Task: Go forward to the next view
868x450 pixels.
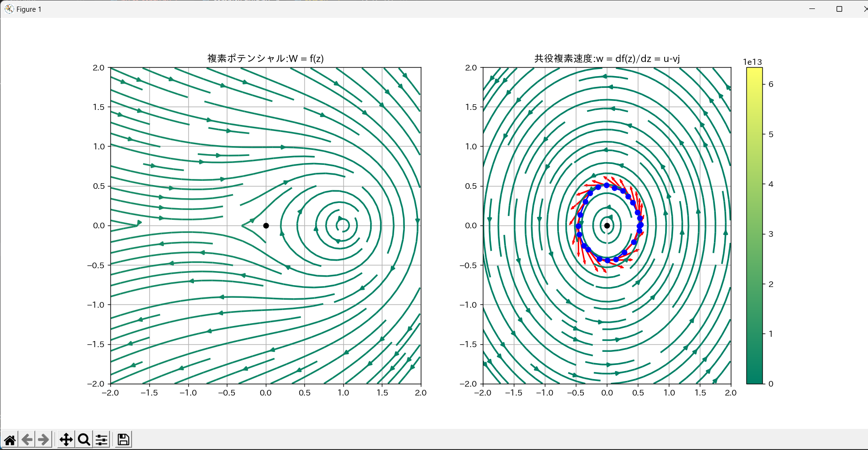Action: pyautogui.click(x=44, y=439)
